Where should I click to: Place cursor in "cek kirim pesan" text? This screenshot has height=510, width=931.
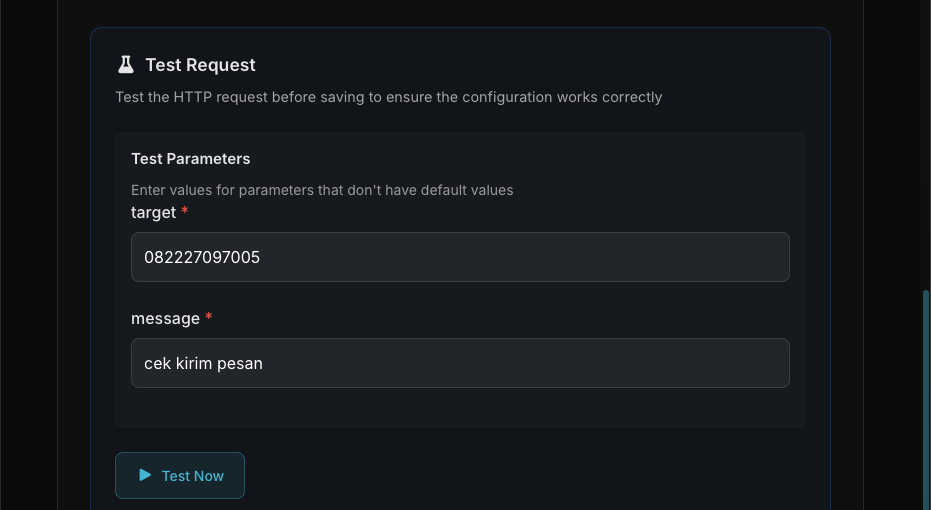click(x=203, y=363)
